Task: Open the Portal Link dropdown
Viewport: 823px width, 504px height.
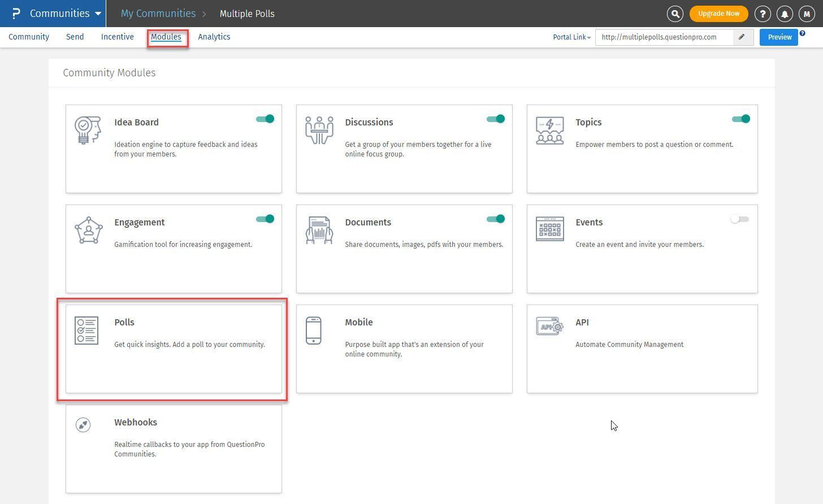Action: coord(571,37)
